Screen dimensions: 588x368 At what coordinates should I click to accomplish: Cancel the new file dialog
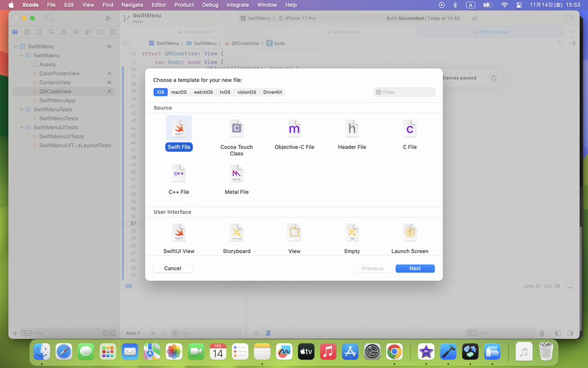click(172, 269)
